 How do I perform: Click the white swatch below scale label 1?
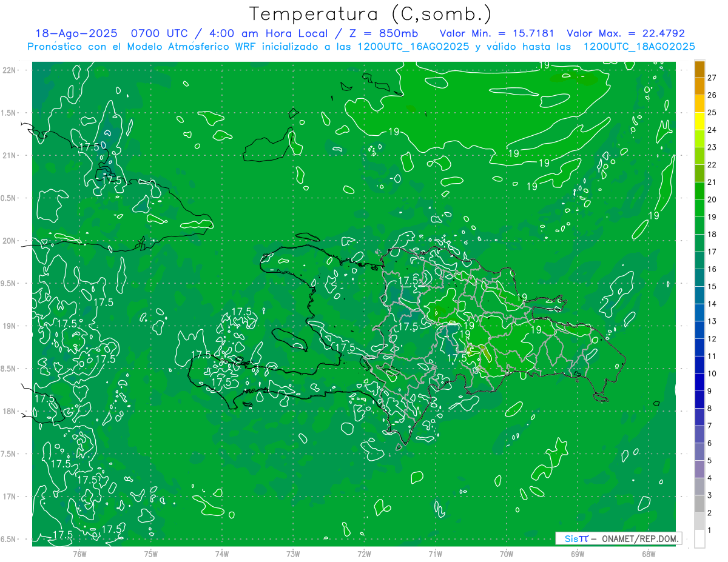point(699,539)
